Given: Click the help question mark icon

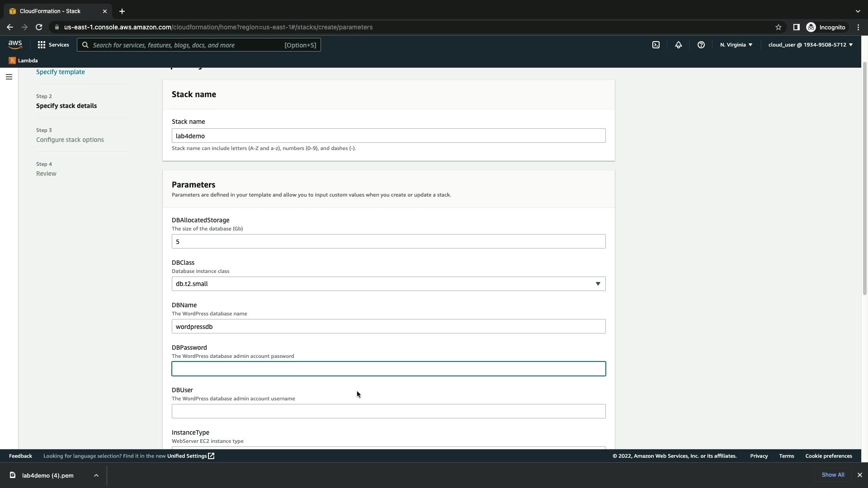Looking at the screenshot, I should 701,45.
